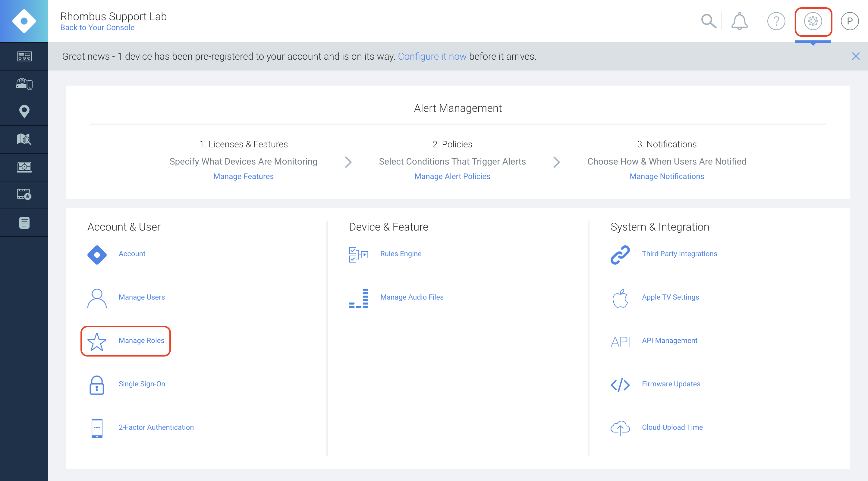Open the profile menu via P avatar
The width and height of the screenshot is (868, 481).
point(850,21)
